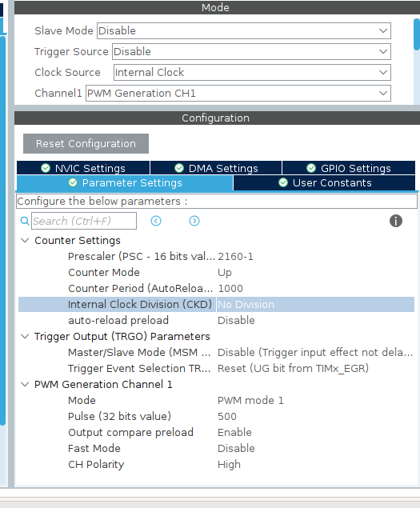Screen dimensions: 420x508
Task: Change the CH Polarity High value
Action: (229, 464)
